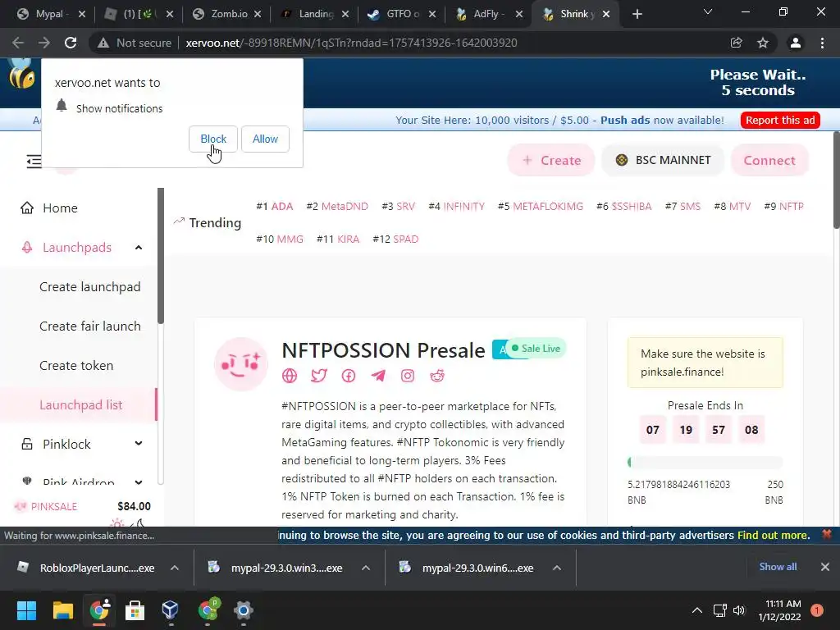Open mypal win6 download options chevron
The image size is (840, 630).
click(557, 568)
